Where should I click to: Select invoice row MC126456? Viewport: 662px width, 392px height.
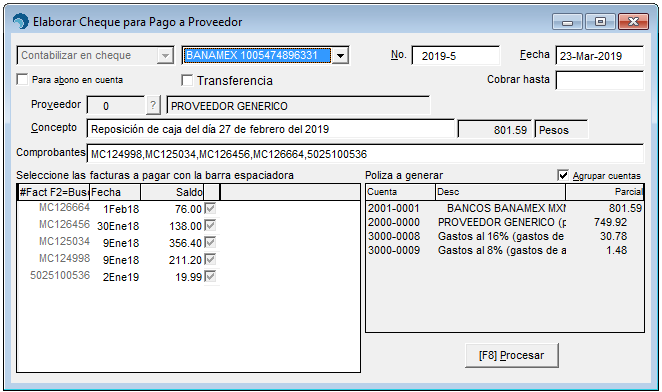tap(118, 225)
